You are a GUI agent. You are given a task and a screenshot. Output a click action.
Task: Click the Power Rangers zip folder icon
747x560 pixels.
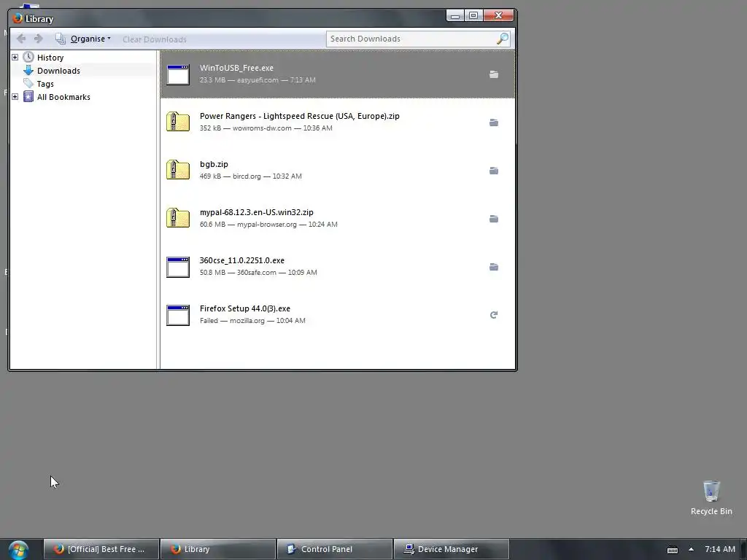pyautogui.click(x=178, y=122)
